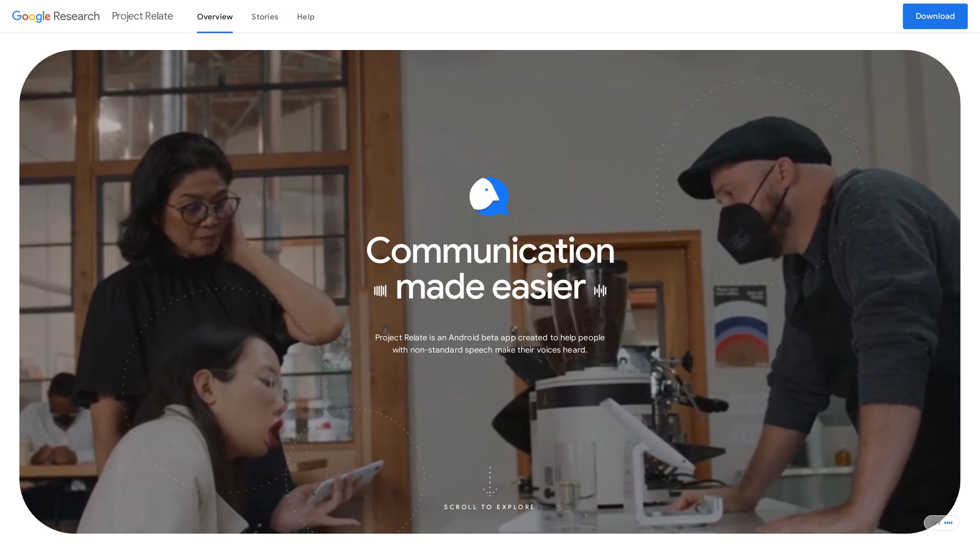The height and width of the screenshot is (551, 980).
Task: Click the Project Relate description paragraph
Action: point(490,343)
